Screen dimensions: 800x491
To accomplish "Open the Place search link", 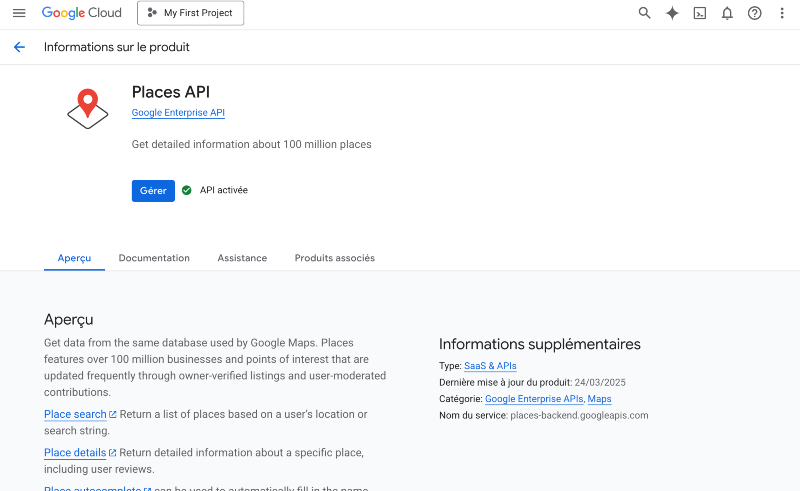I will tap(75, 414).
